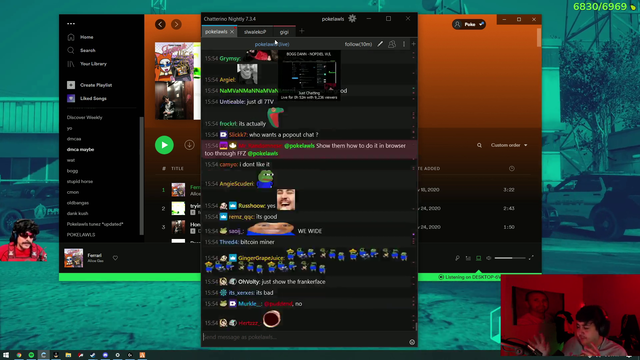
Task: Open the viewer list icon in Chatterino
Action: [392, 44]
